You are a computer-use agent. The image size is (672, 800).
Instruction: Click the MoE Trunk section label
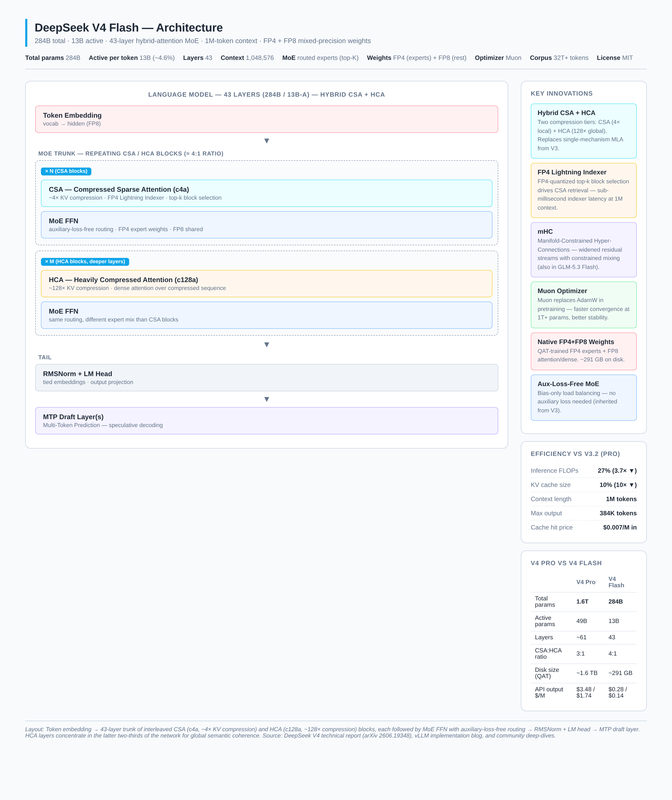(131, 154)
